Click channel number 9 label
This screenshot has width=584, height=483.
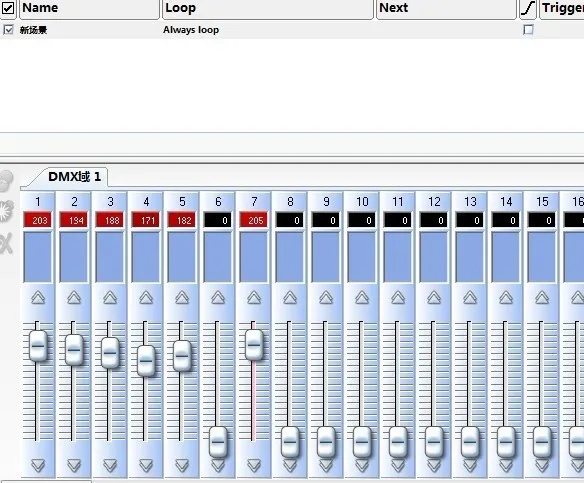326,201
